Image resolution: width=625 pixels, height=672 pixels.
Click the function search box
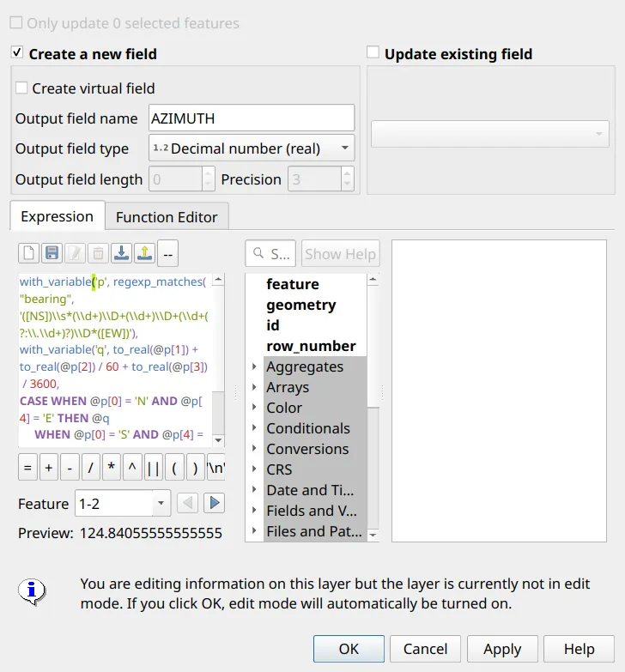point(270,254)
